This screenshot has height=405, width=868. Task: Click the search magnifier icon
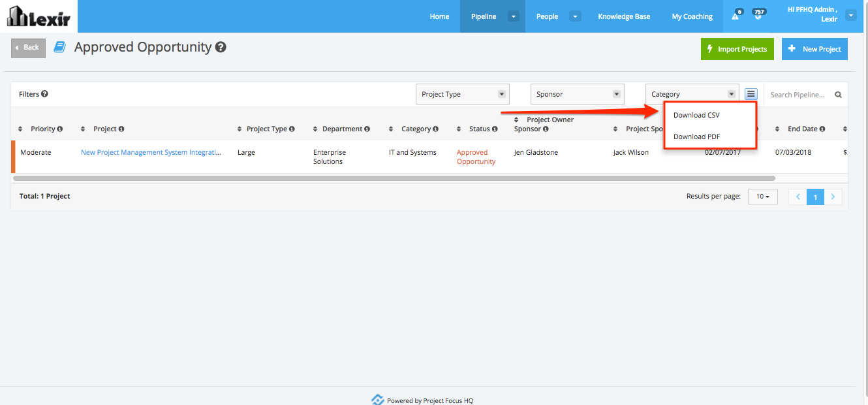click(x=839, y=95)
